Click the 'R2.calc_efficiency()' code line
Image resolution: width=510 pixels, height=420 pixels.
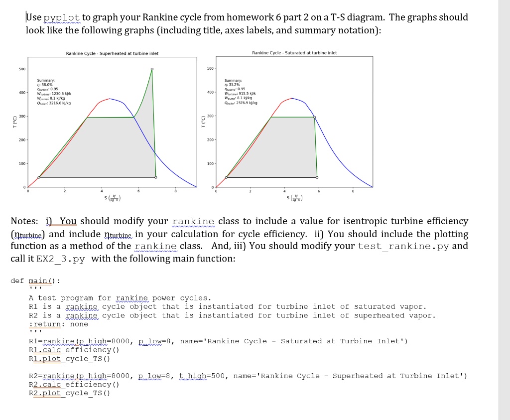tap(74, 385)
